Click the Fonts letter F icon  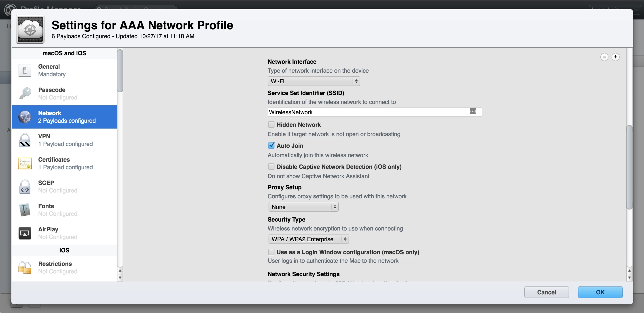pyautogui.click(x=25, y=210)
